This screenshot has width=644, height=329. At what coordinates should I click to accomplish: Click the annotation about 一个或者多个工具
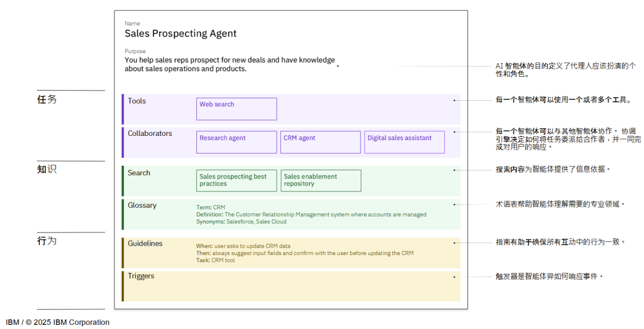click(x=563, y=100)
